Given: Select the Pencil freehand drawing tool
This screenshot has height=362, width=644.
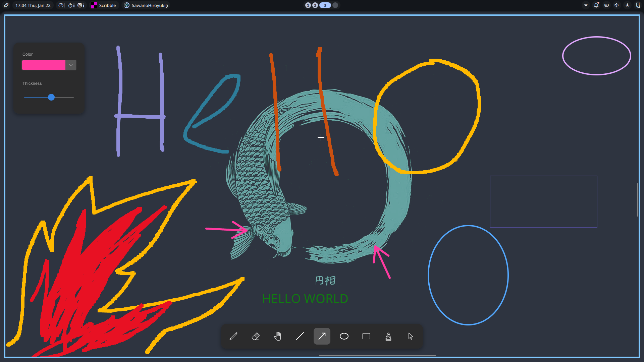Looking at the screenshot, I should (233, 336).
